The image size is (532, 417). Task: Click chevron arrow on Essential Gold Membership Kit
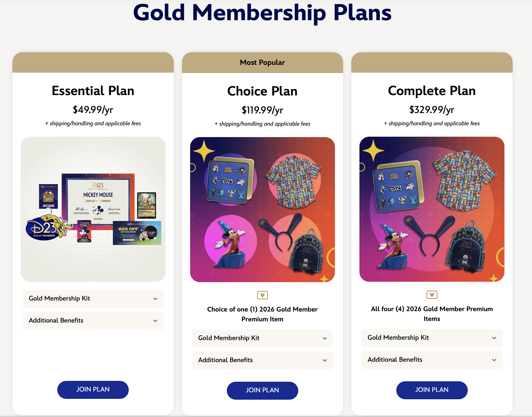(155, 299)
